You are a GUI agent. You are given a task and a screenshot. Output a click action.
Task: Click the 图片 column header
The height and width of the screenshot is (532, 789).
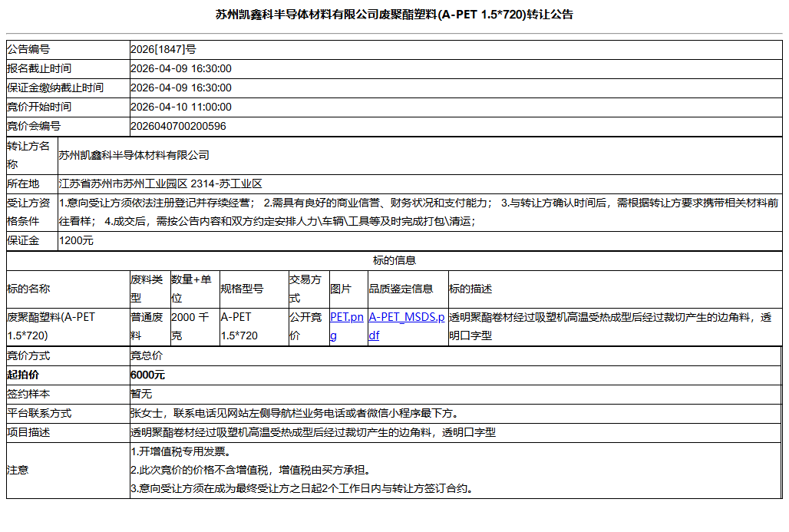[341, 289]
